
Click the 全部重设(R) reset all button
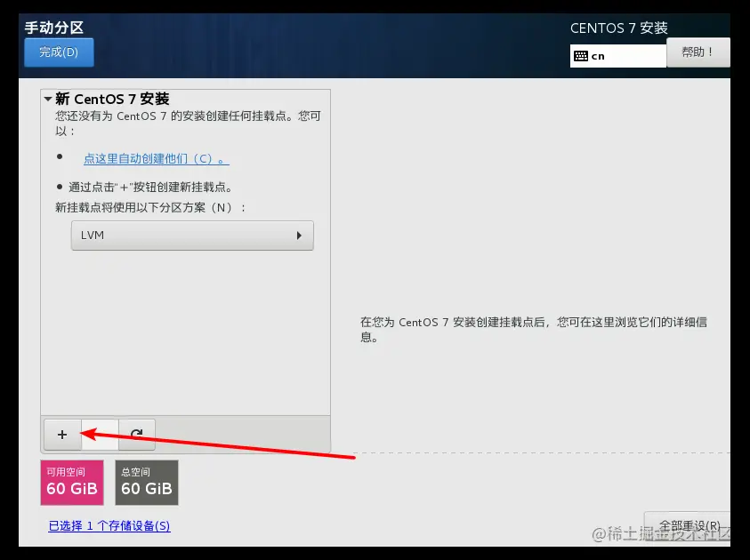tap(688, 525)
